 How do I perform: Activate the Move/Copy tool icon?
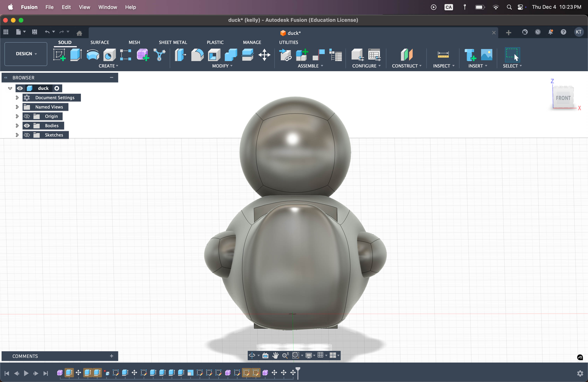[264, 55]
